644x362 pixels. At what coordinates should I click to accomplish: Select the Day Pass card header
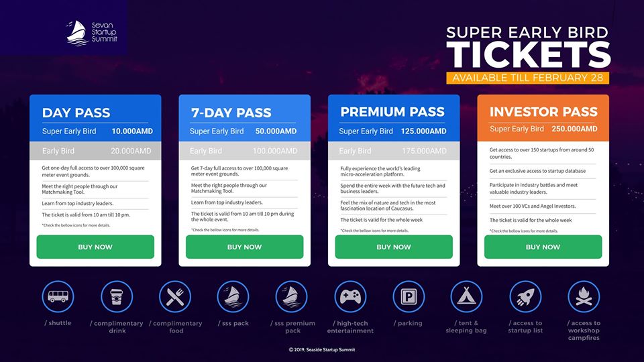[x=95, y=118]
